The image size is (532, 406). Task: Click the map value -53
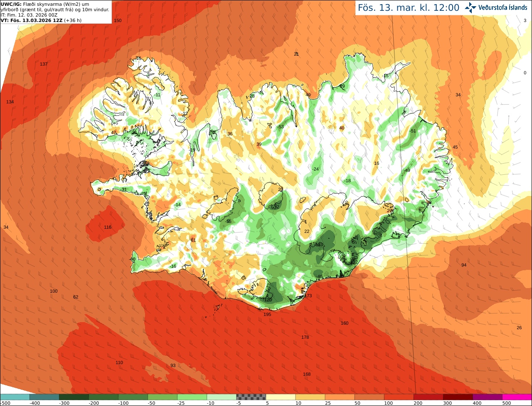point(280,127)
